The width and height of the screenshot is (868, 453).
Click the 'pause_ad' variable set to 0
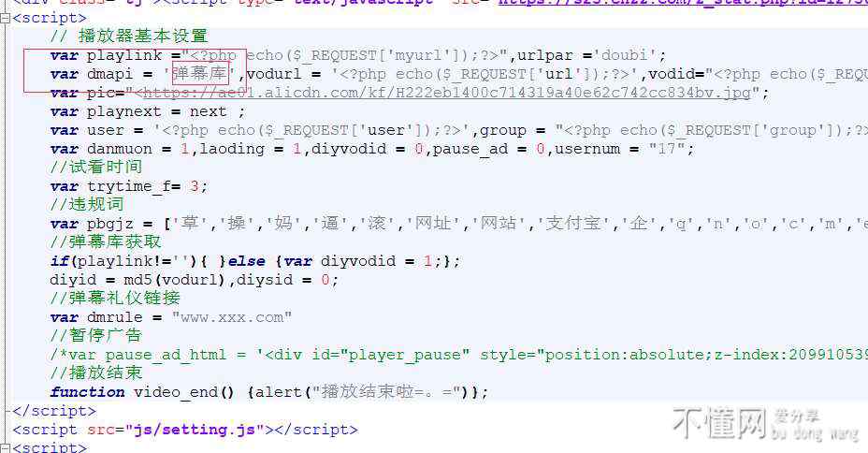click(x=470, y=149)
